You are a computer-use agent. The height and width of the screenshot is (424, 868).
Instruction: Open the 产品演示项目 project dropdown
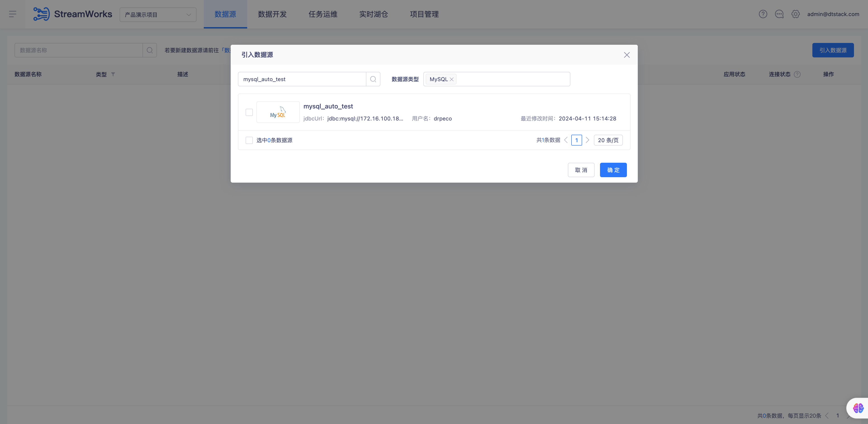[x=158, y=14]
